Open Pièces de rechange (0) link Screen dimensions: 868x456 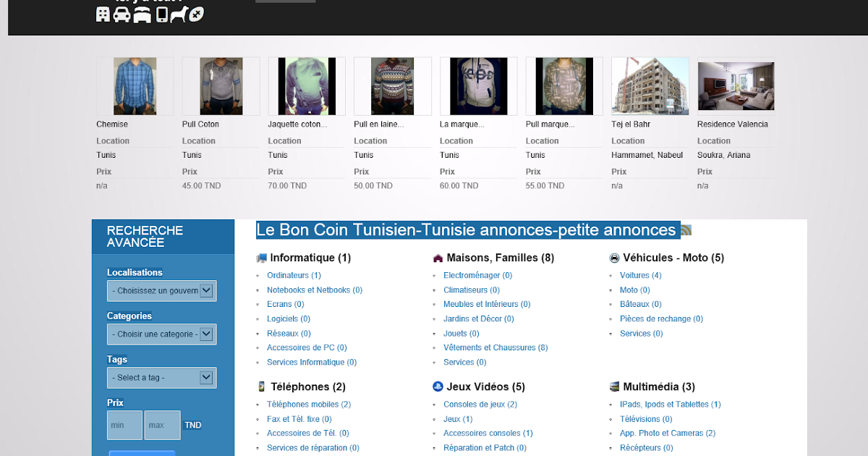coord(661,318)
